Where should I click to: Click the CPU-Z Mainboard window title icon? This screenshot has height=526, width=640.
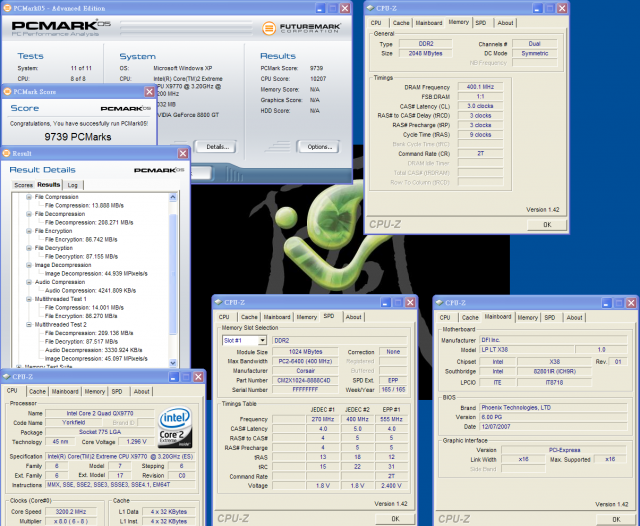439,303
